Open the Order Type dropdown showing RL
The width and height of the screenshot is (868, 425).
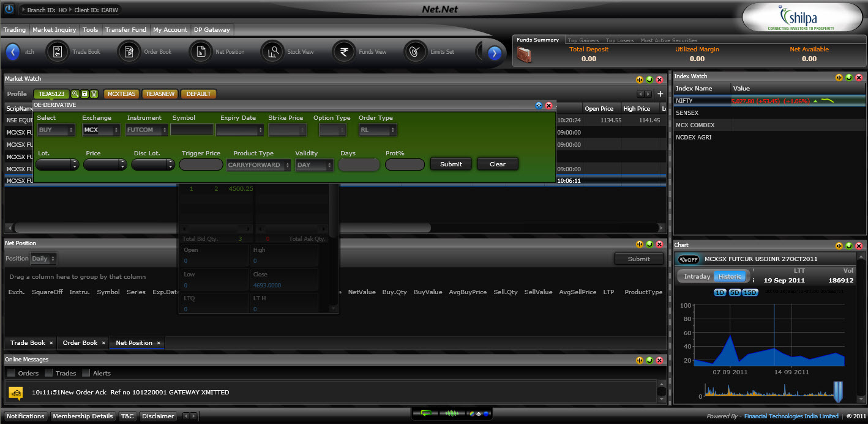pyautogui.click(x=377, y=130)
